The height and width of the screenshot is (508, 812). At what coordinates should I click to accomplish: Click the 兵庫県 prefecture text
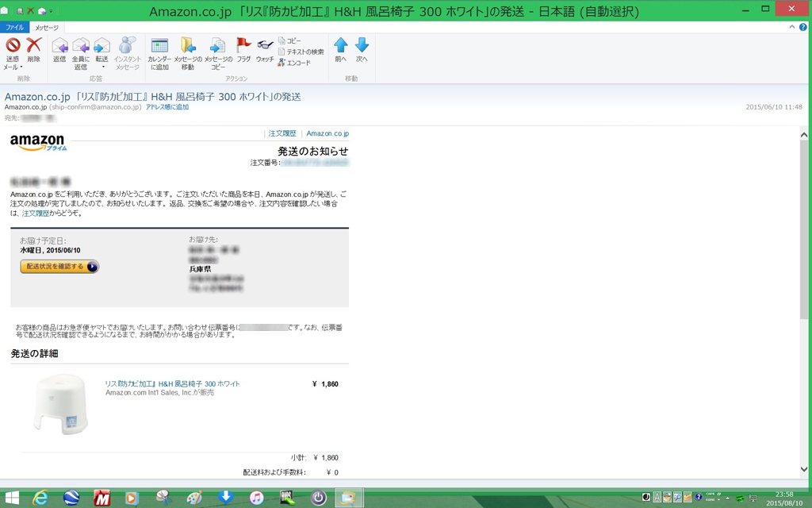click(x=200, y=269)
